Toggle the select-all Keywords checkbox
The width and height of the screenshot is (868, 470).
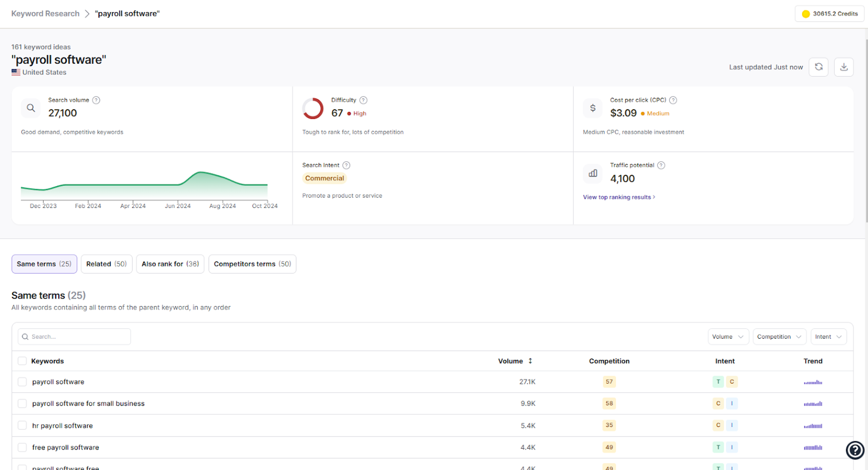22,361
